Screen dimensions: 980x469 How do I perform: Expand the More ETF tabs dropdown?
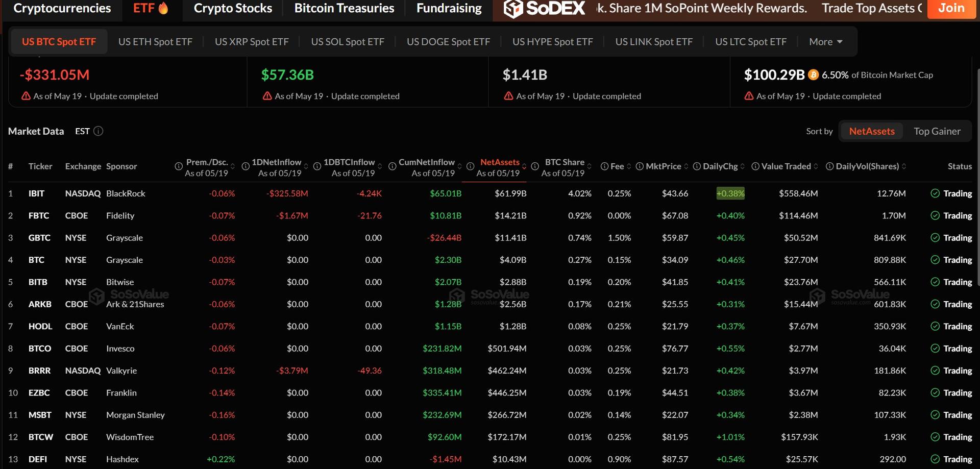point(826,42)
